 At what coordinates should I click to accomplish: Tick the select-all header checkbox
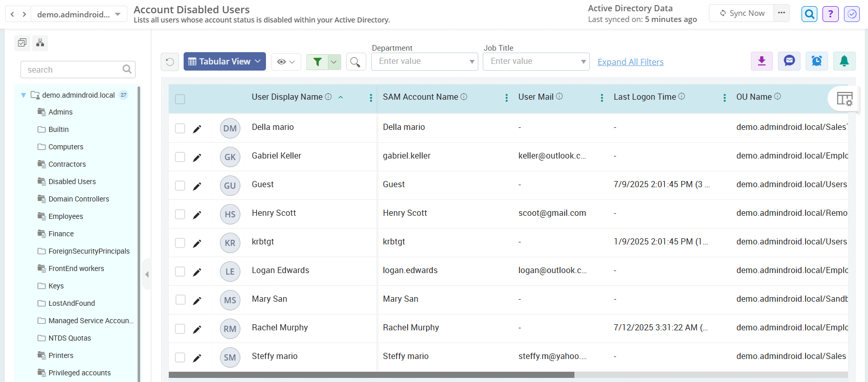(x=180, y=99)
